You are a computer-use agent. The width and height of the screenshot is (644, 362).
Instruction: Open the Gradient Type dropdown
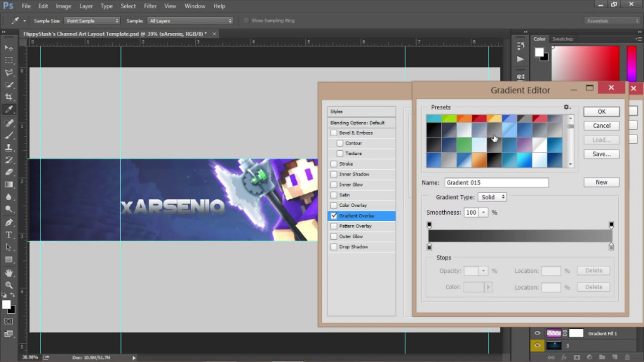tap(492, 197)
